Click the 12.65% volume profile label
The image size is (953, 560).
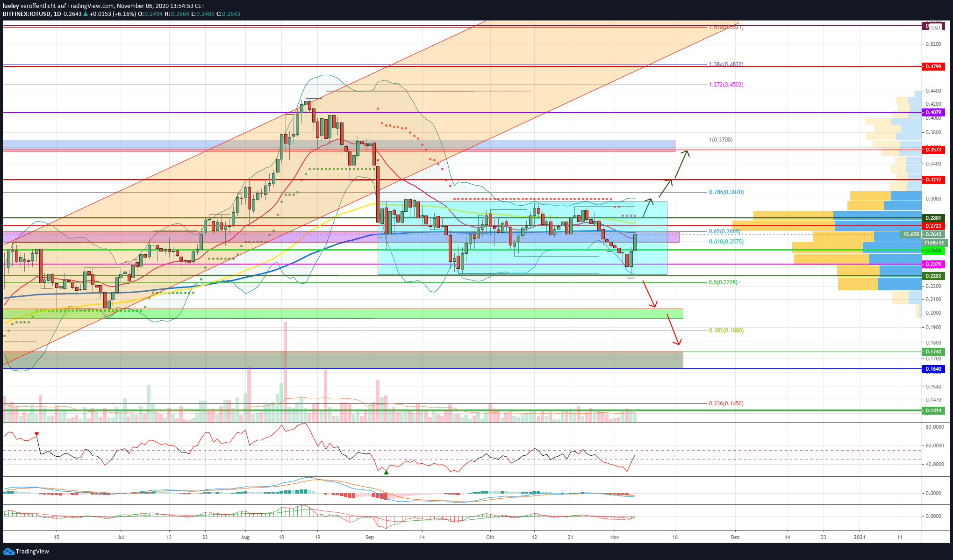[911, 234]
